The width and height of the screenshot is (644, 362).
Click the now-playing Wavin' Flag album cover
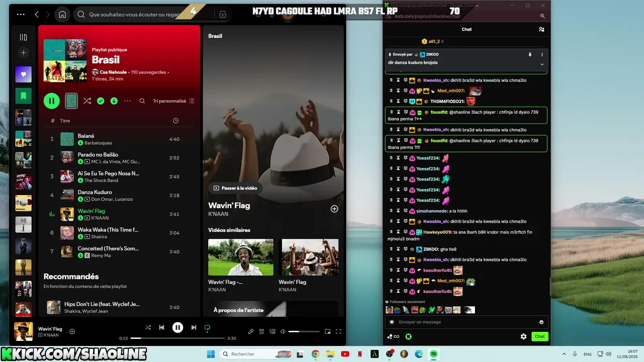[23, 331]
